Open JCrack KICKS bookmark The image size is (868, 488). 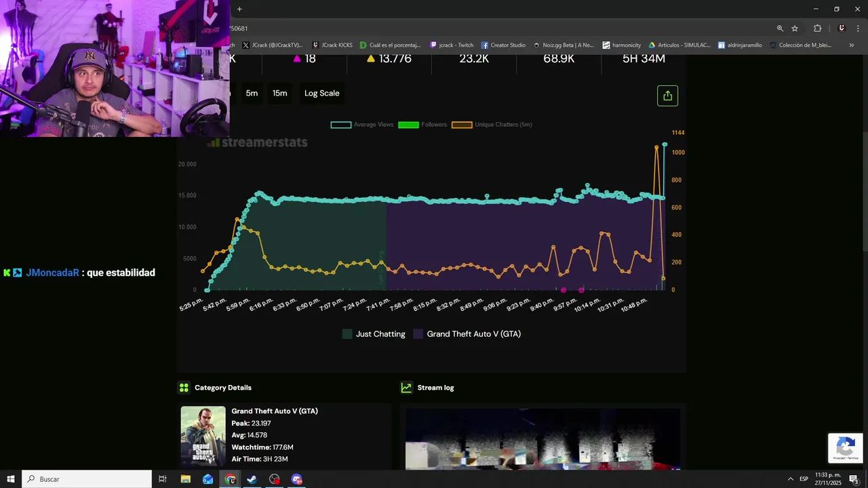click(332, 45)
